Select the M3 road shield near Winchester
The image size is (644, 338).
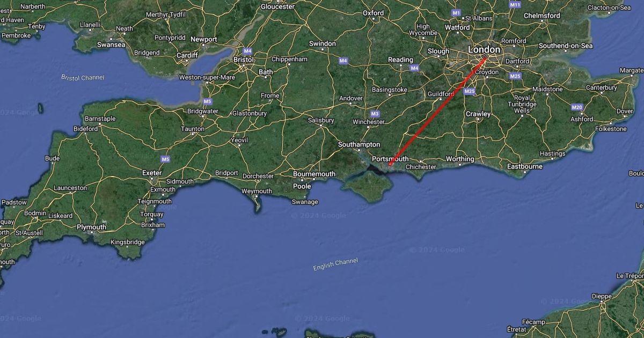point(375,114)
